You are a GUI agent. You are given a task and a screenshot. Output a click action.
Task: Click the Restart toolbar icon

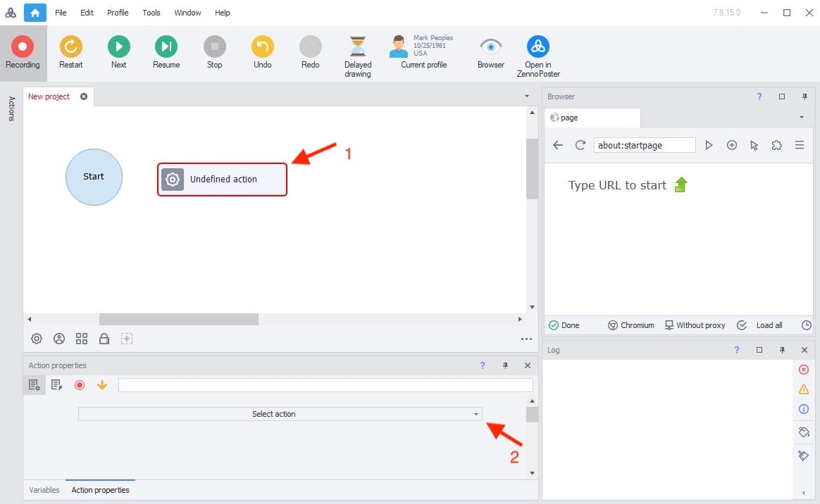70,47
